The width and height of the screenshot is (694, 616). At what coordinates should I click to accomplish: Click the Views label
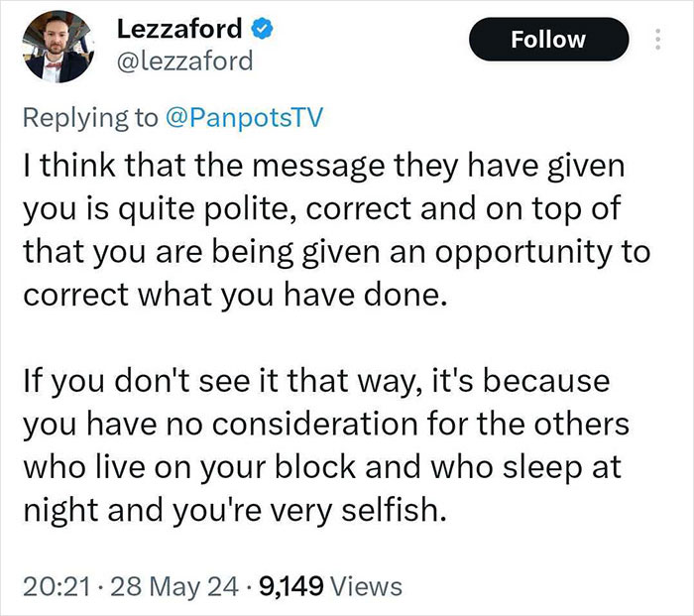pos(367,586)
